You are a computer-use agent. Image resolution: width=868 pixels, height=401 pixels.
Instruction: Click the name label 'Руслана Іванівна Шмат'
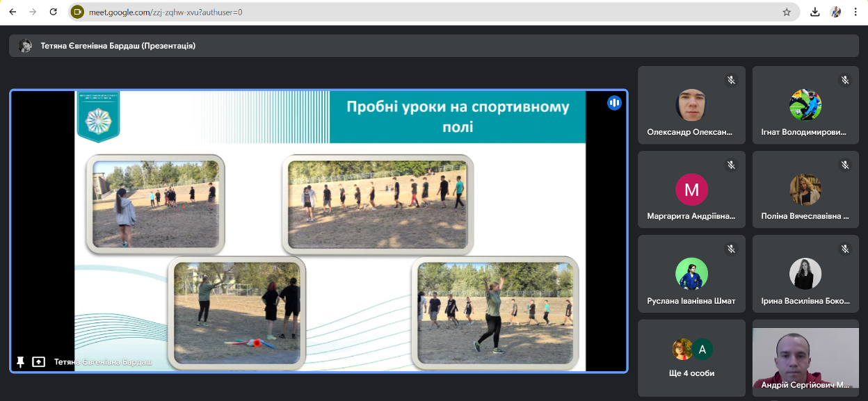click(691, 301)
